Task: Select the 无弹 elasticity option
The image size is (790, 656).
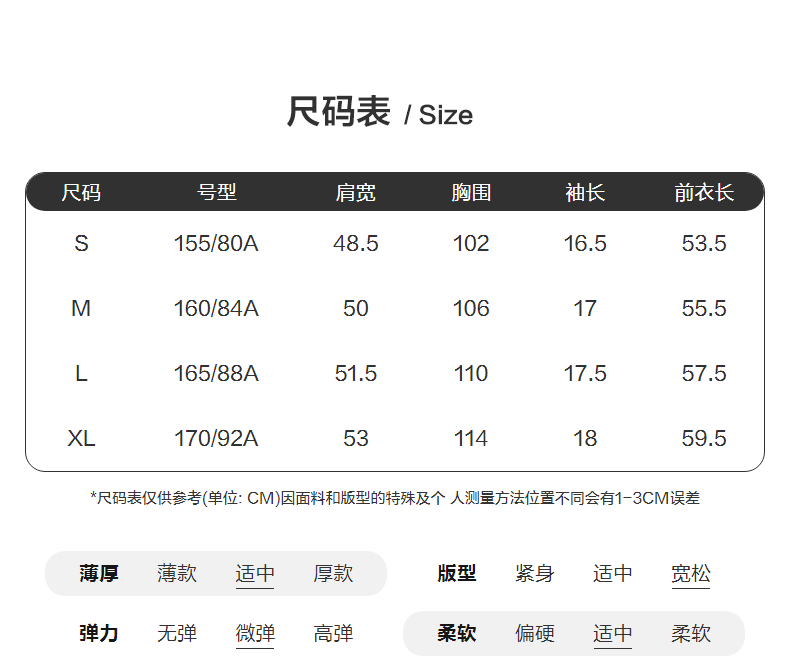Action: (x=177, y=634)
